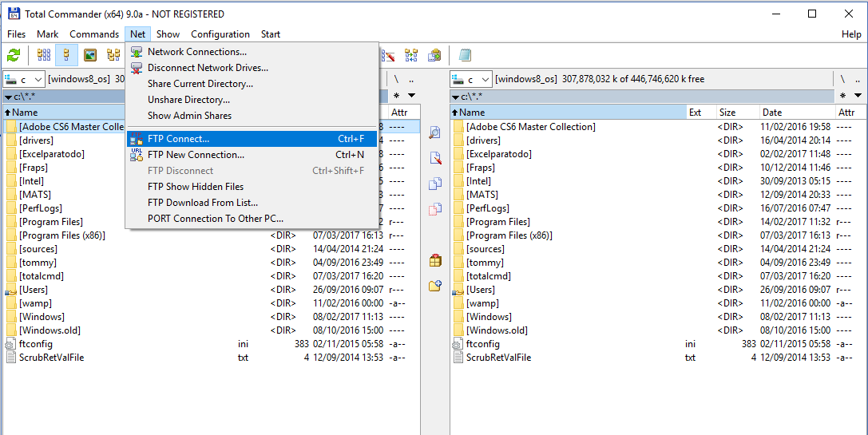Go to root with left panel backslash button
The image size is (868, 435).
click(396, 79)
